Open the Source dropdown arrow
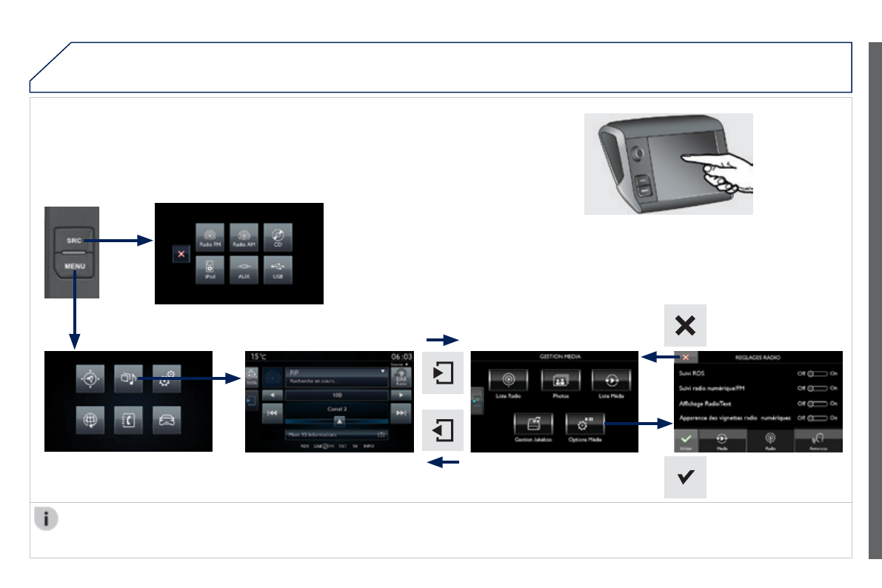 (x=407, y=364)
